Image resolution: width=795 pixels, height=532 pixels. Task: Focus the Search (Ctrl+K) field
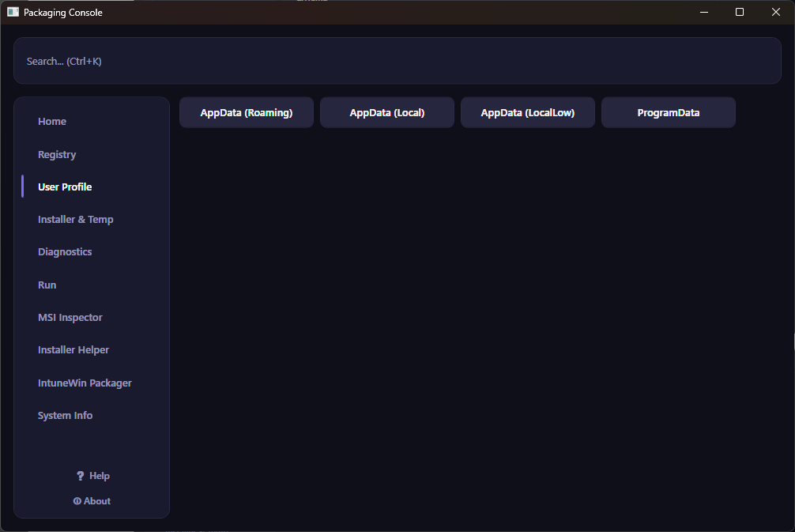pyautogui.click(x=397, y=61)
